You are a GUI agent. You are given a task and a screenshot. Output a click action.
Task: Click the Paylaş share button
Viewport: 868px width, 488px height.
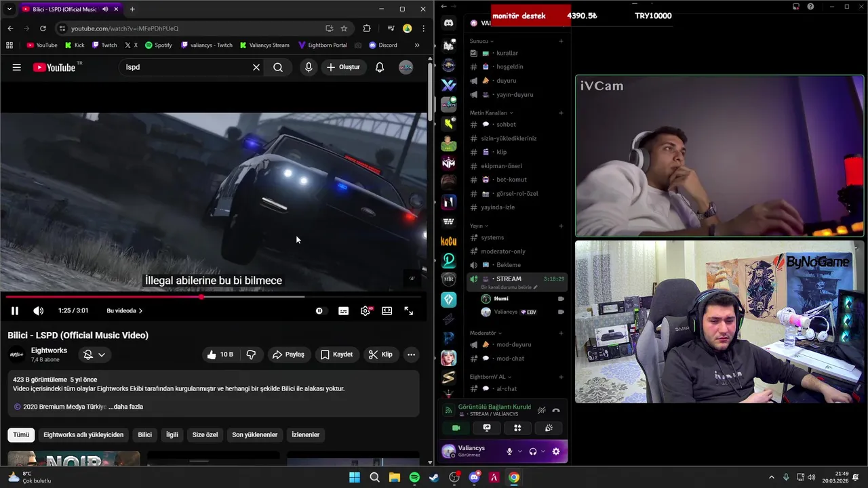tap(288, 354)
